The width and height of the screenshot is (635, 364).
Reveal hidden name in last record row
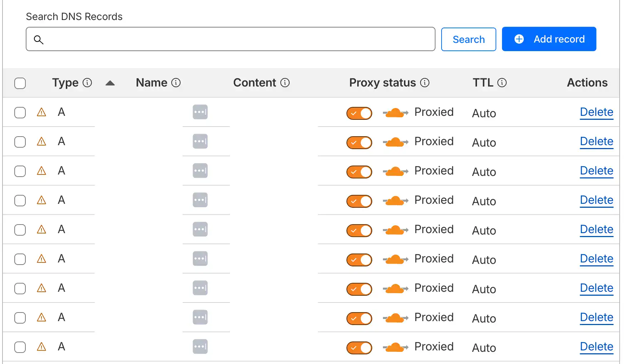tap(200, 346)
